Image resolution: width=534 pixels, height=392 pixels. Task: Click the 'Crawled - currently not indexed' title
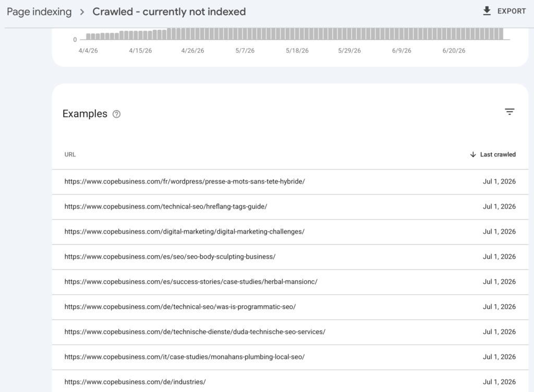[169, 11]
